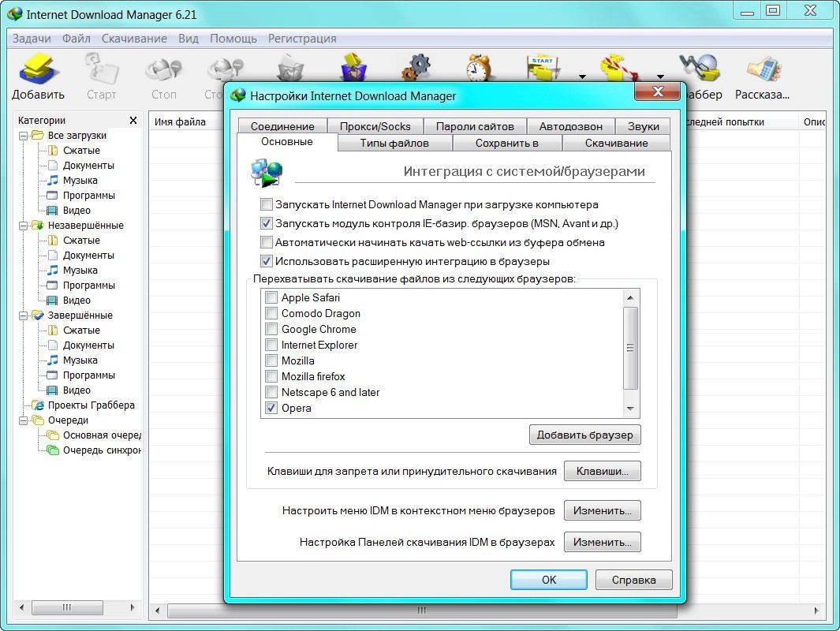Collapse the Незавершённые tree node

(24, 226)
